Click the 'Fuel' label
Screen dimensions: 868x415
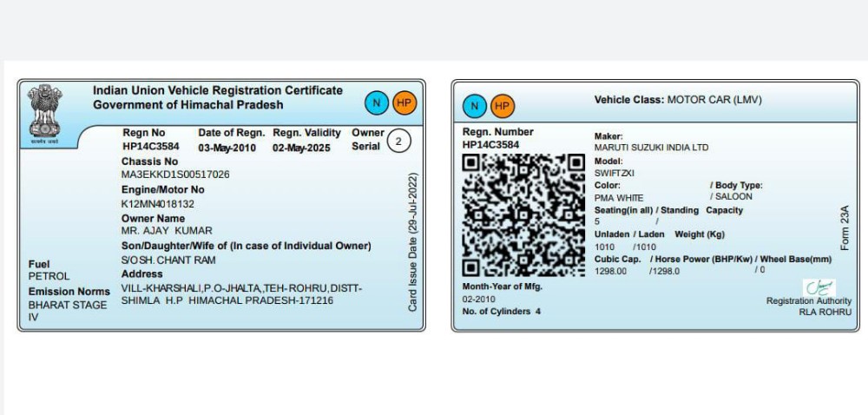tap(39, 264)
